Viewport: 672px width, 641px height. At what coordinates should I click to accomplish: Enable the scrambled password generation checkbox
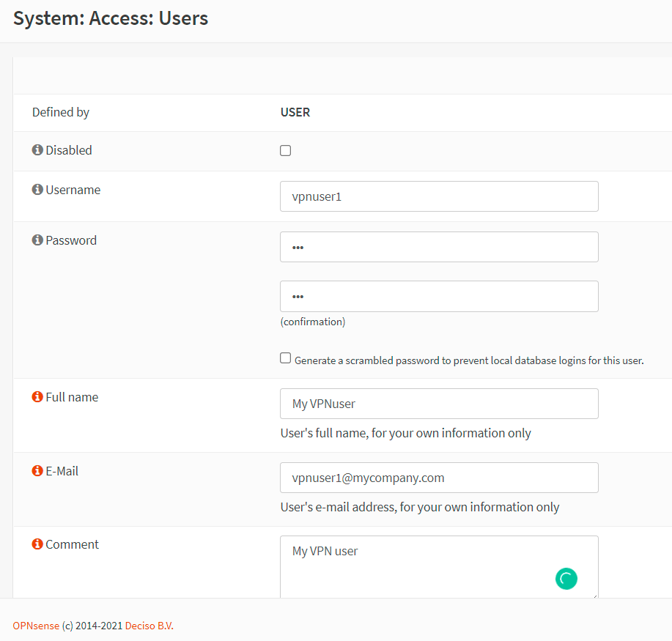pyautogui.click(x=285, y=357)
